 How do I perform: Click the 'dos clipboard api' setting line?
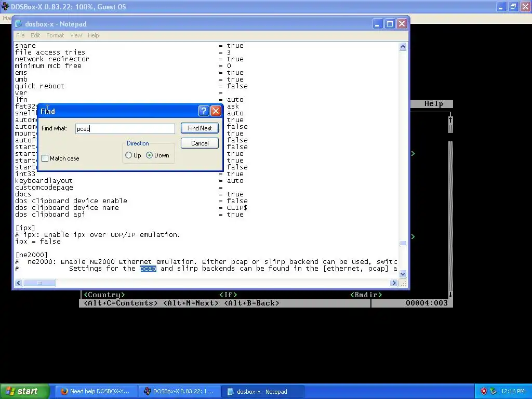click(x=129, y=215)
